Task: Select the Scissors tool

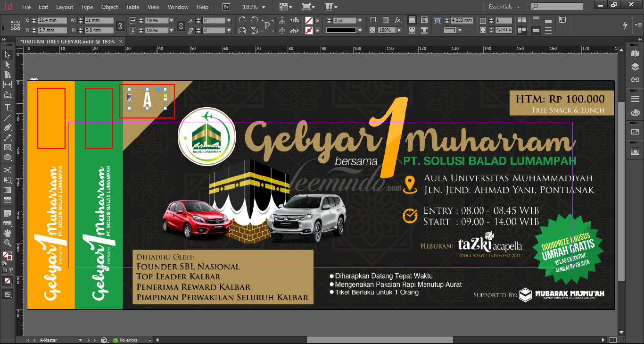Action: (x=8, y=170)
